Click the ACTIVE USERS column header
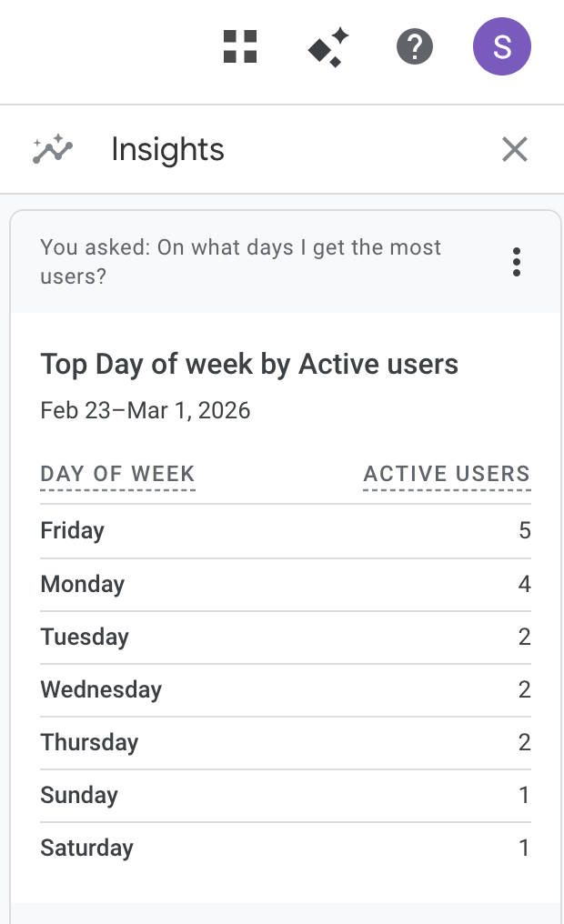 coord(446,474)
